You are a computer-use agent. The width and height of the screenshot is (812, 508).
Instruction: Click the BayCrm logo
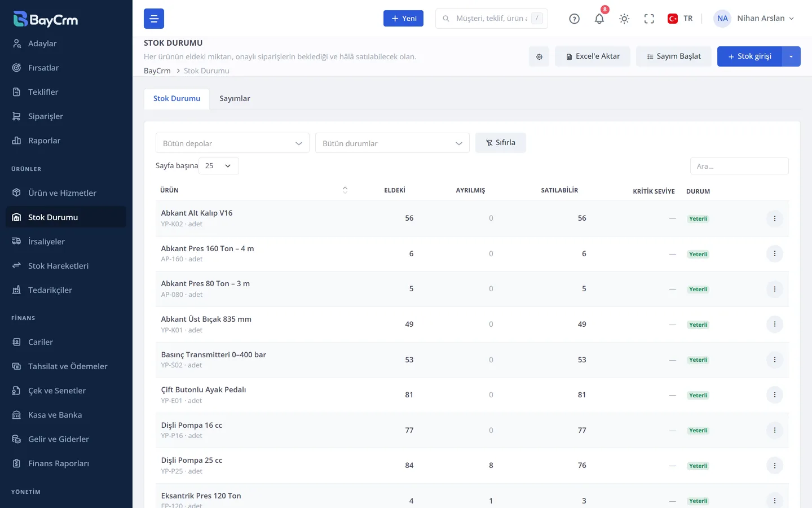46,19
